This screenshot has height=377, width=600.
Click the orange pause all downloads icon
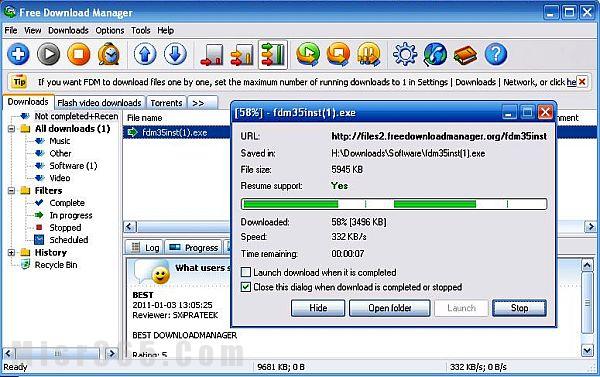pos(368,54)
